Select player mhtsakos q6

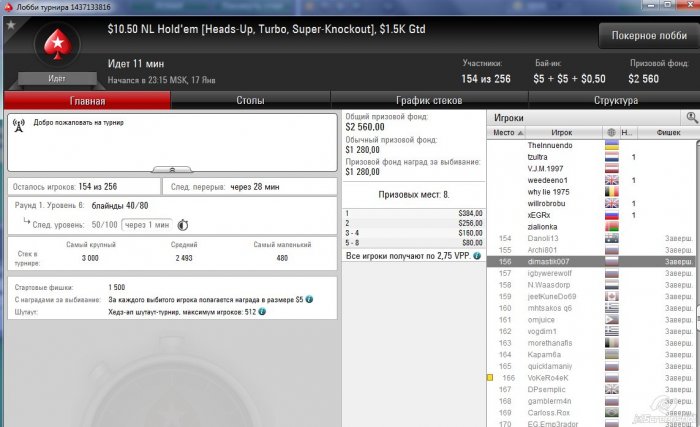[x=549, y=308]
